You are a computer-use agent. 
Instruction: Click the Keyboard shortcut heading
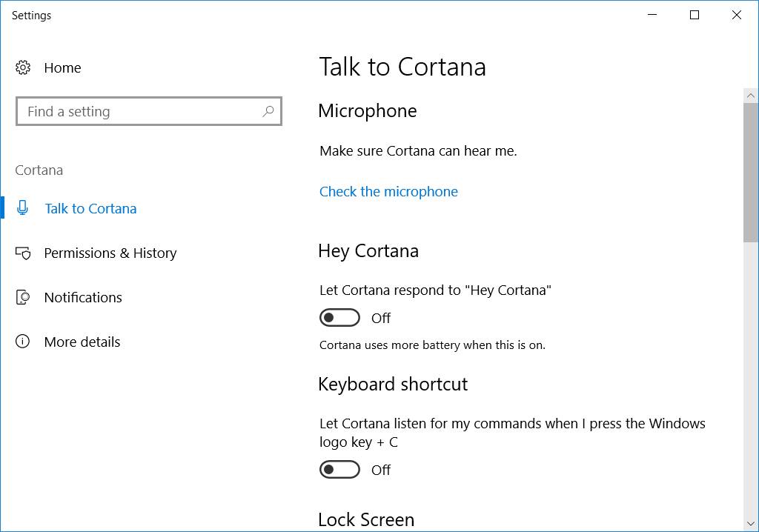tap(393, 385)
